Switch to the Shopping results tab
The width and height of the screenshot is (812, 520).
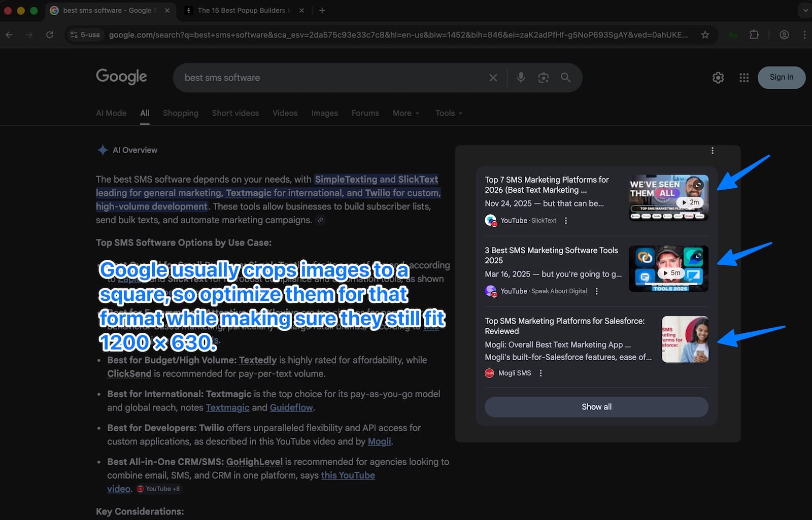(180, 113)
